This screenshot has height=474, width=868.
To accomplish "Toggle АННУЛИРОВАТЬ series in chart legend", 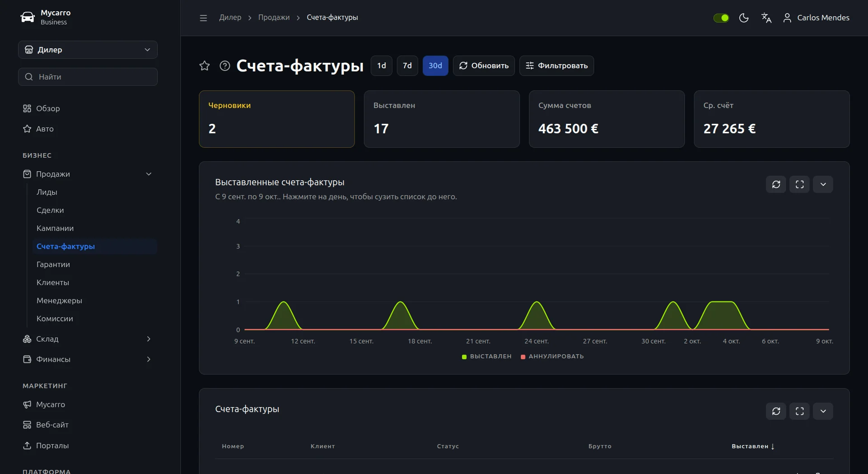I will click(552, 357).
